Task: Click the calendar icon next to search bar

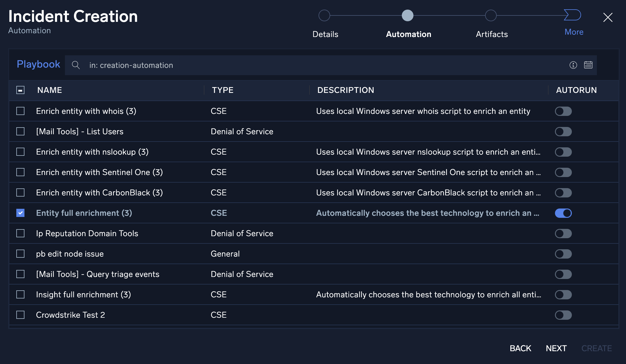Action: pyautogui.click(x=588, y=65)
